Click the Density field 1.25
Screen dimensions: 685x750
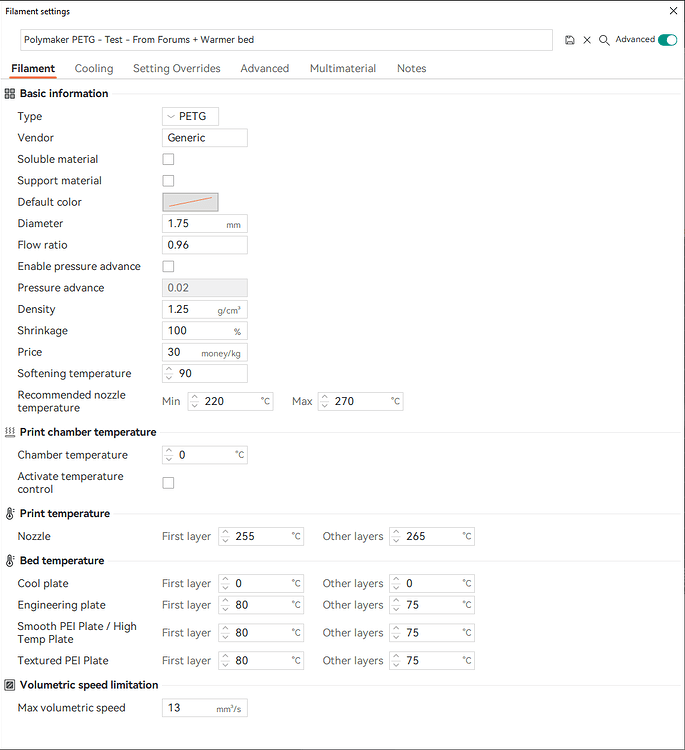click(x=205, y=309)
